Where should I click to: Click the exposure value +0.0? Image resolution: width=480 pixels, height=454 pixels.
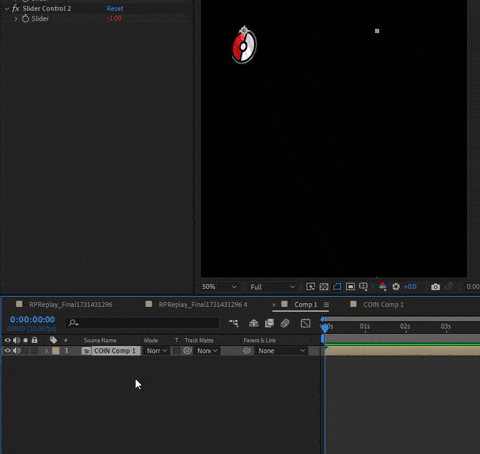point(410,287)
